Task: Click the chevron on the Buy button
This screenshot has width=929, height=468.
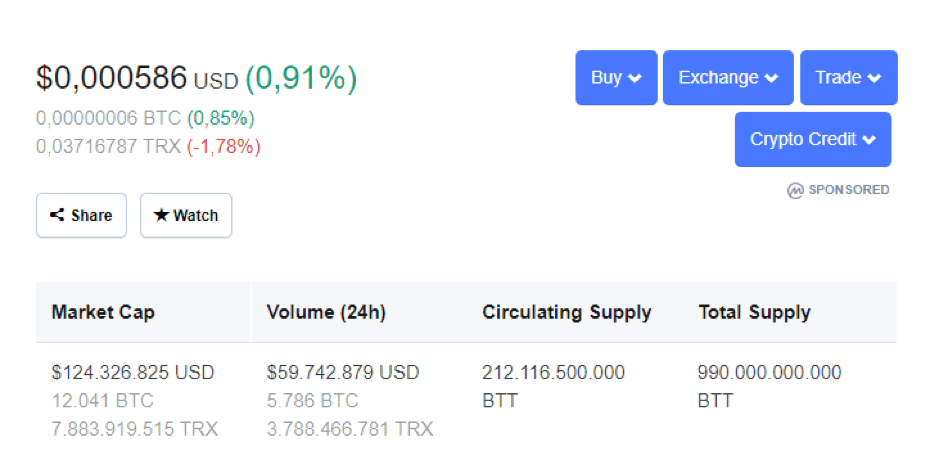Action: (635, 78)
